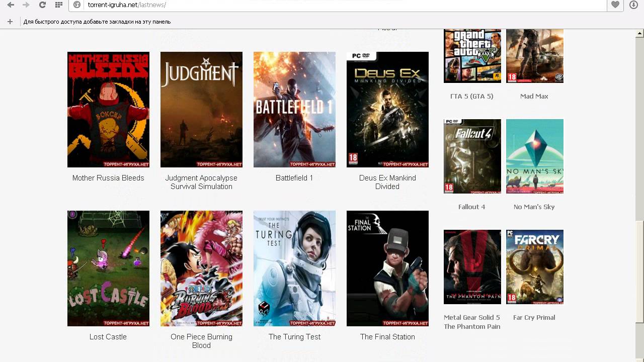Click the plus icon on bookmarks bar
Image resolution: width=644 pixels, height=362 pixels.
pyautogui.click(x=10, y=22)
